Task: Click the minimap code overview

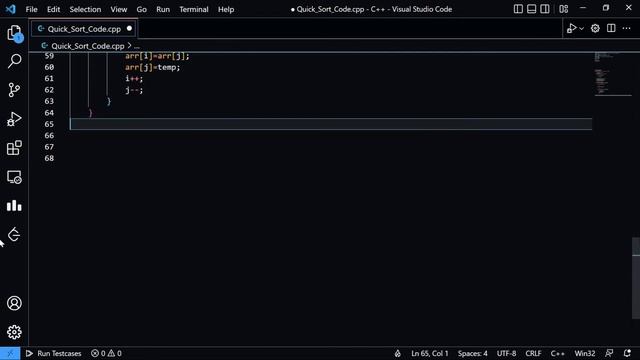Action: click(612, 73)
